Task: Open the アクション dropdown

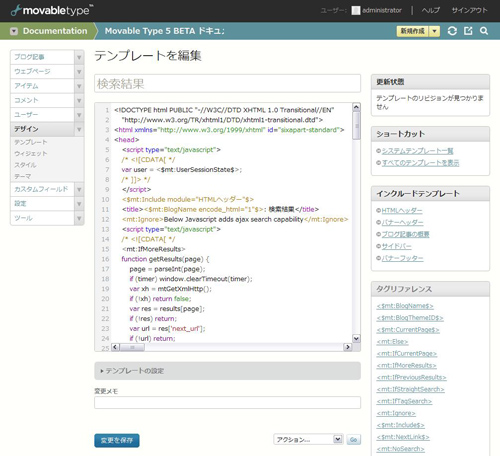Action: (308, 440)
